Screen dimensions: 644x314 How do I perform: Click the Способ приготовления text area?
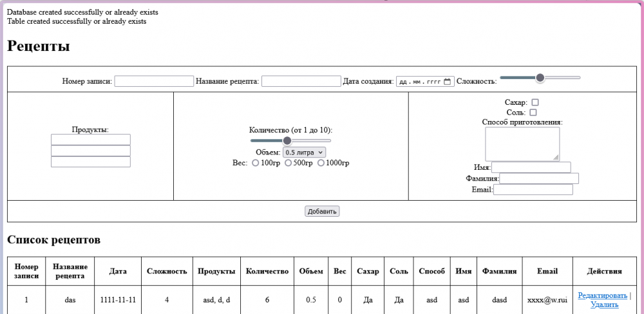pos(522,143)
